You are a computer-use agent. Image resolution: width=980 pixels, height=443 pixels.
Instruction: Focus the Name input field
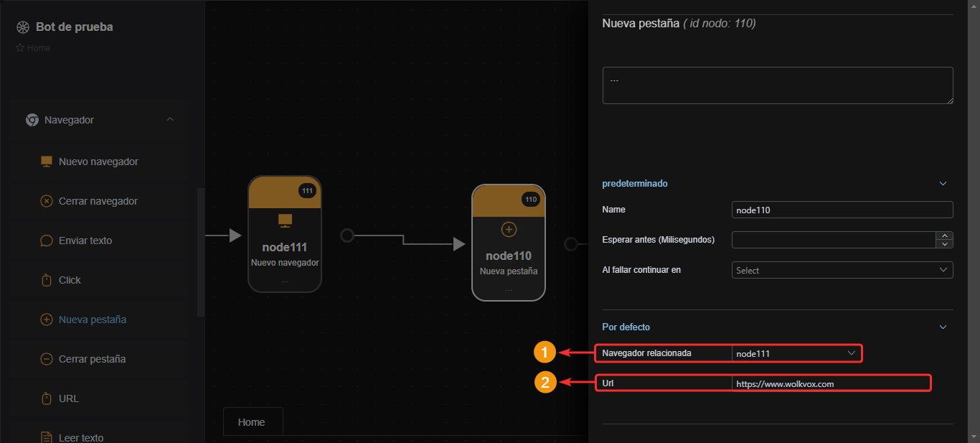point(842,210)
